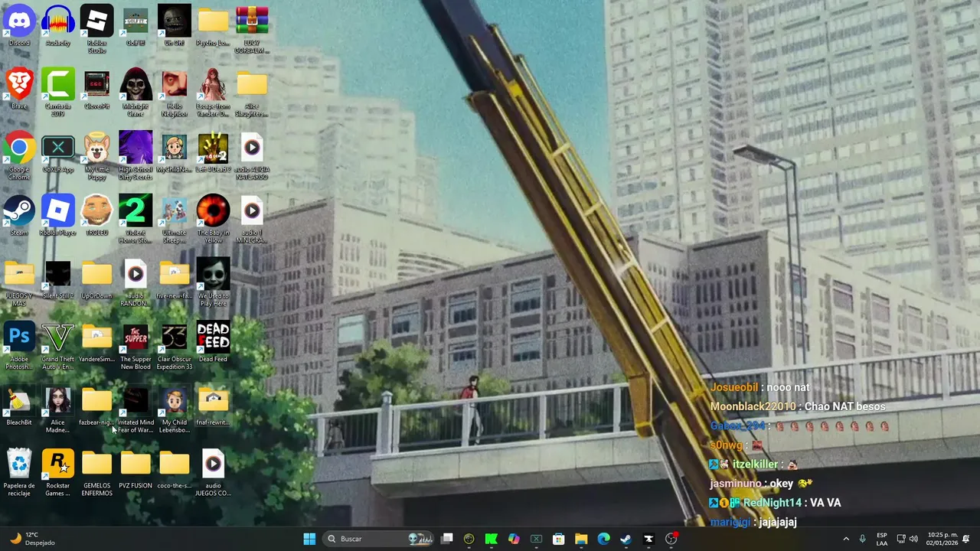980x551 pixels.
Task: Select the CloverPit game icon
Action: (x=97, y=89)
